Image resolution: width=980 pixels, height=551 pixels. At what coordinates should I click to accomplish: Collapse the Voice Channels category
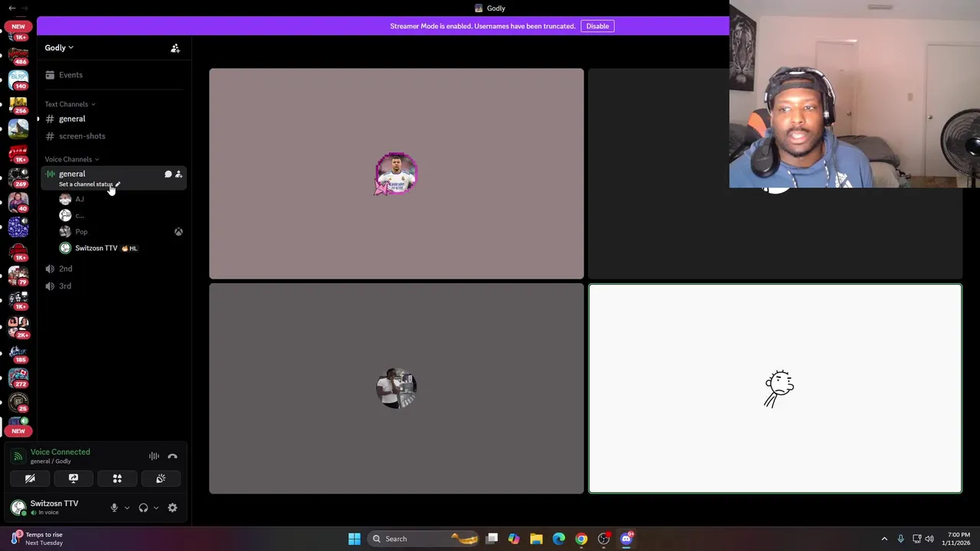pos(72,159)
